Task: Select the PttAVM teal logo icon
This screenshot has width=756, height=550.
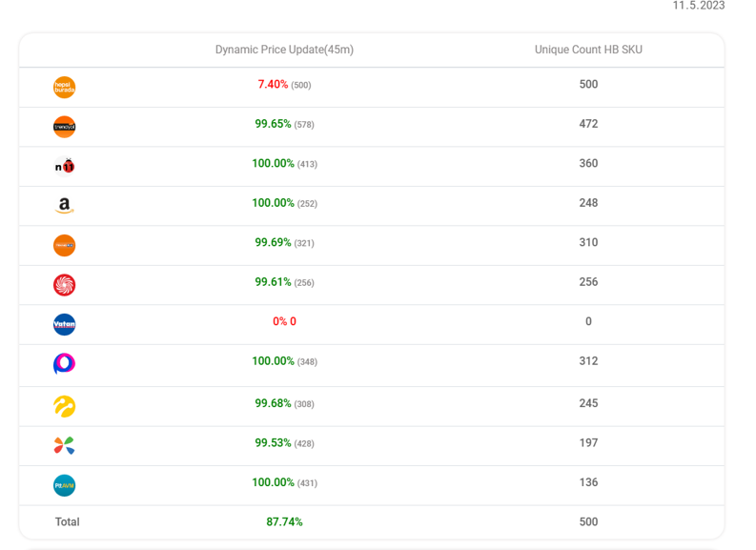Action: 64,485
